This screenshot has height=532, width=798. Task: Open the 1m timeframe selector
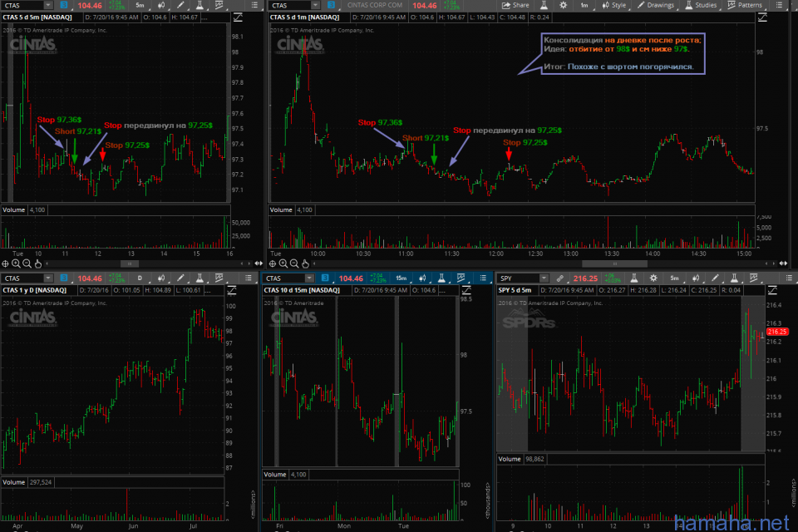pos(584,6)
